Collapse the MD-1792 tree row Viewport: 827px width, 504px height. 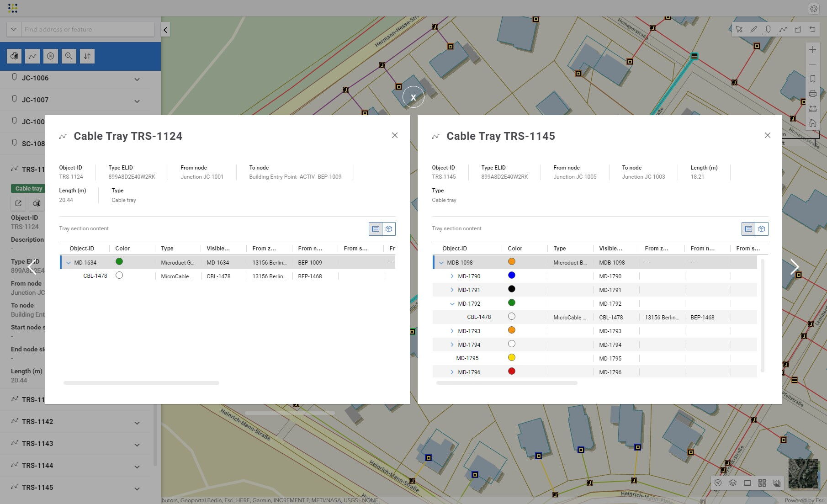pyautogui.click(x=452, y=303)
